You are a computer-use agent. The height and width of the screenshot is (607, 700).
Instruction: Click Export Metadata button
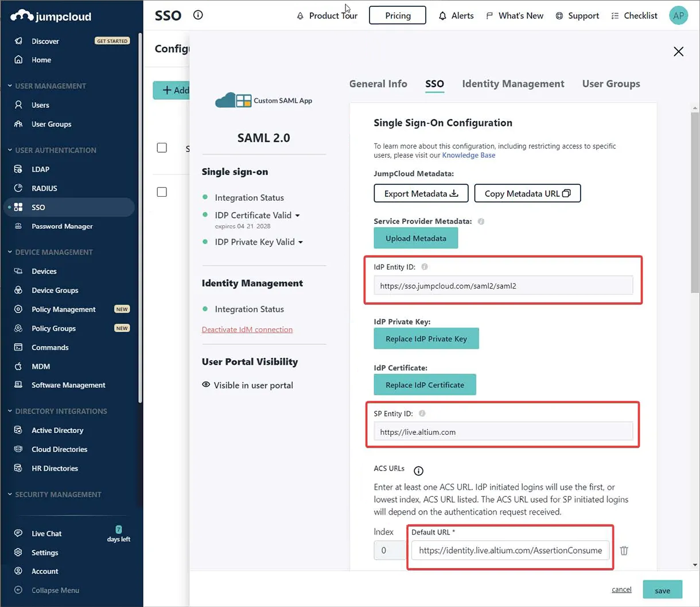tap(421, 193)
